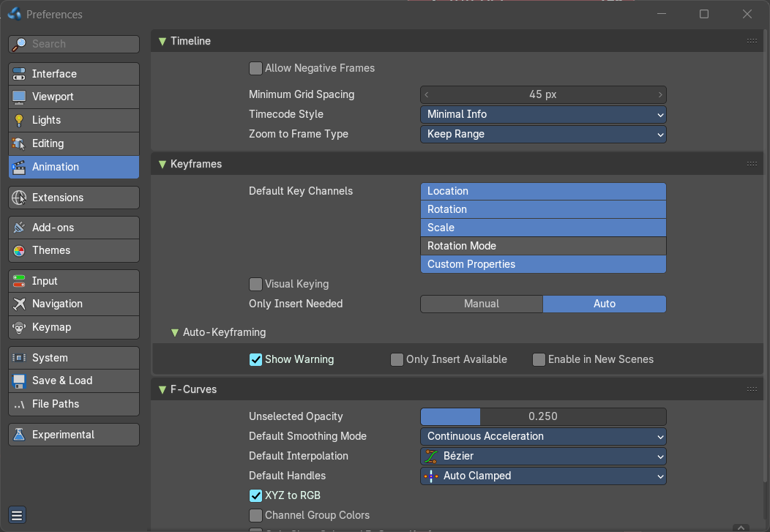Viewport: 770px width, 532px height.
Task: Click the Experimental flask icon
Action: pos(18,435)
